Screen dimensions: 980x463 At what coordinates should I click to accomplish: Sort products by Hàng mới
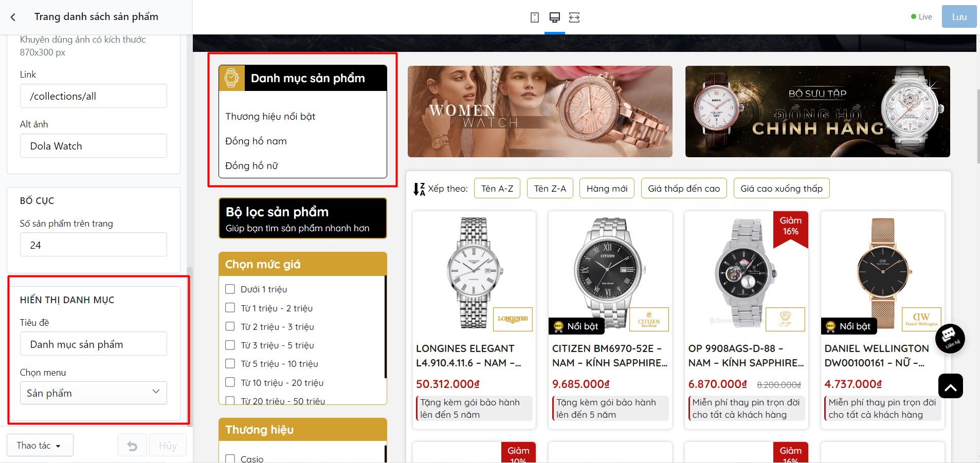coord(607,189)
